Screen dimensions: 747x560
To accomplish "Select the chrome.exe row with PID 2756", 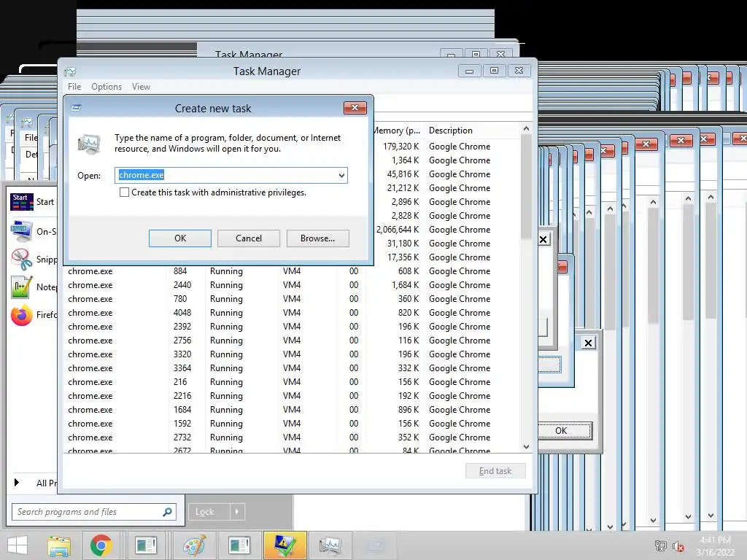I will coord(292,341).
